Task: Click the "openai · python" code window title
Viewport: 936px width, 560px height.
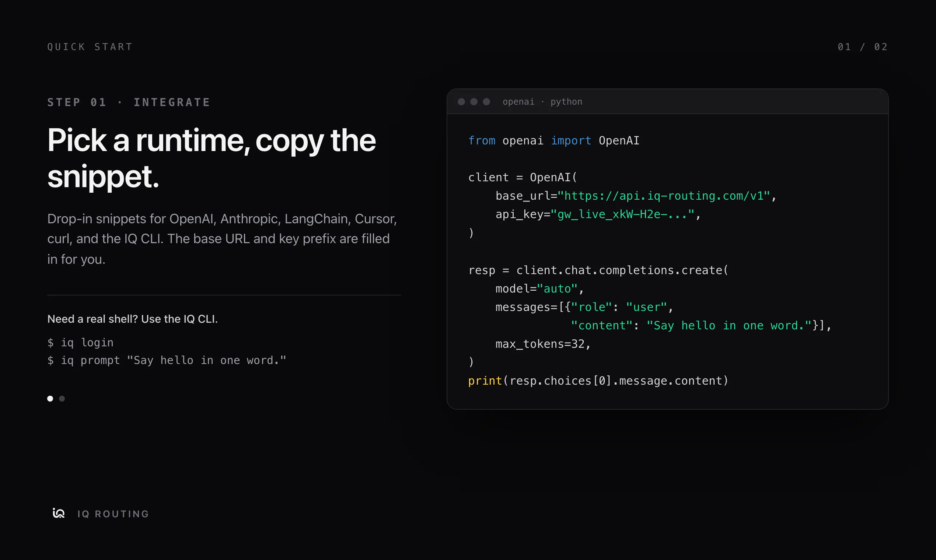Action: click(542, 102)
